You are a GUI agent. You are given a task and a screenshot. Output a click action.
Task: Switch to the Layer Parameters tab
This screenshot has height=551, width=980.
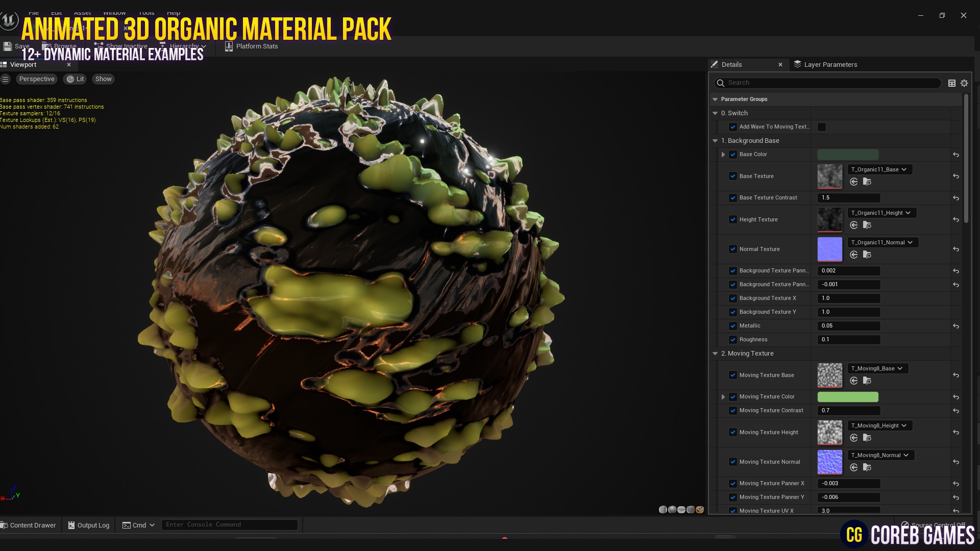point(830,64)
